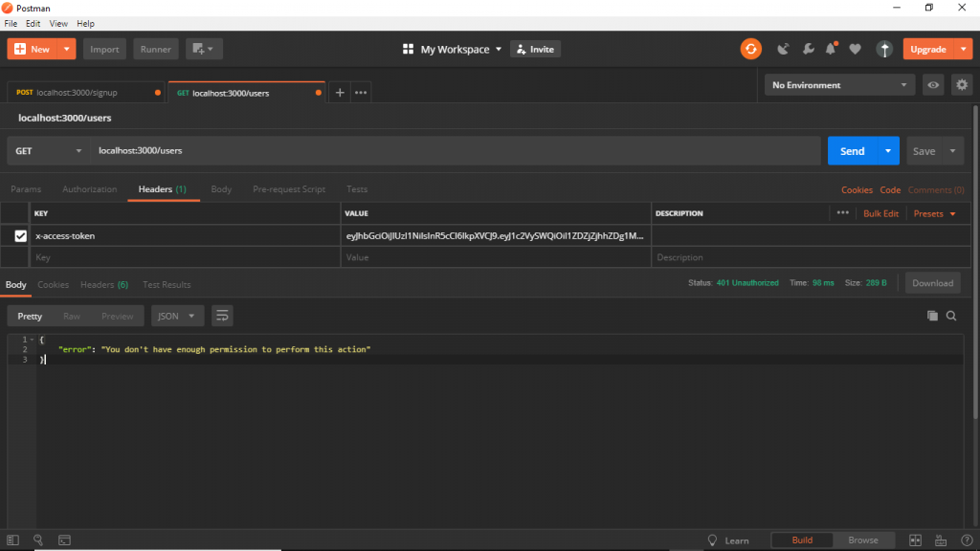The width and height of the screenshot is (980, 551).
Task: Open header column options three dots
Action: (842, 213)
